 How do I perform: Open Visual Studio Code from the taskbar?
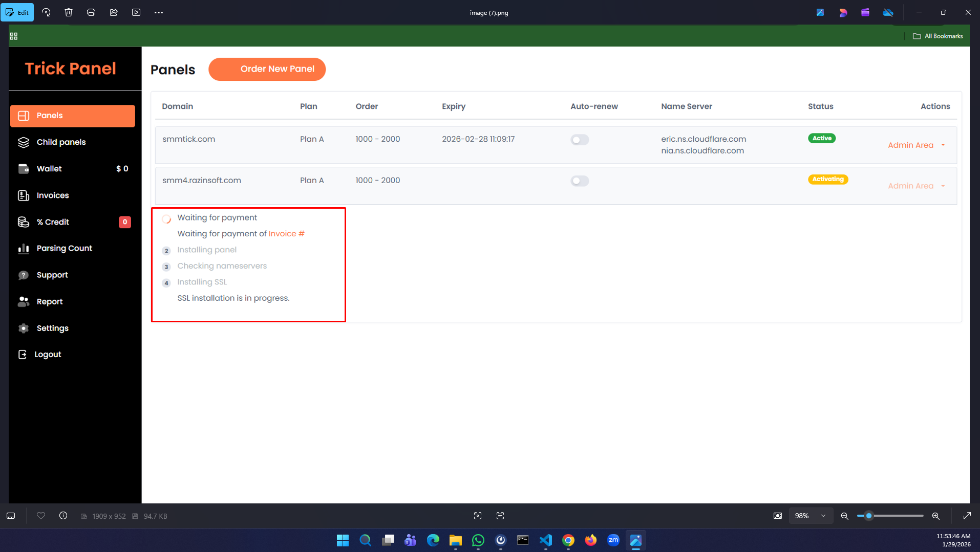click(x=545, y=540)
